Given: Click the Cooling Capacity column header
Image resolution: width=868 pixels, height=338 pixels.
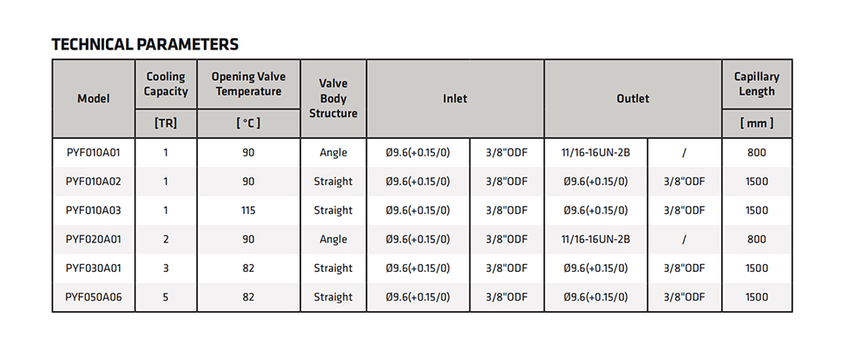Looking at the screenshot, I should (166, 84).
